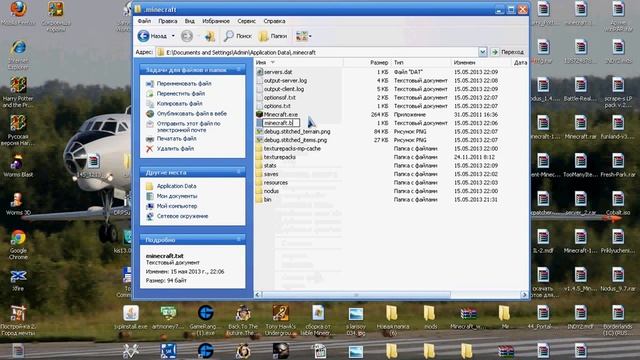
Task: Open the Избранное menu
Action: coord(216,21)
